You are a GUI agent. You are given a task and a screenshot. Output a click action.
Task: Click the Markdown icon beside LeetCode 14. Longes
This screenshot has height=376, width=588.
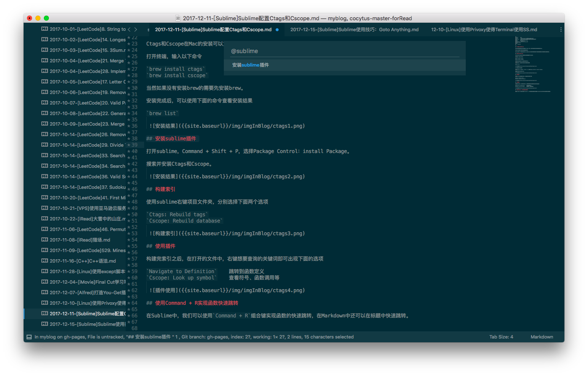44,40
